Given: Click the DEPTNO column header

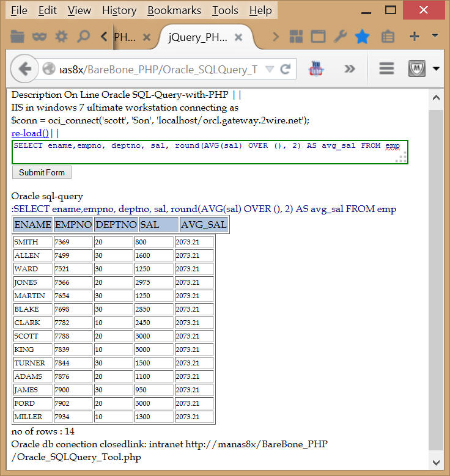Looking at the screenshot, I should [x=116, y=225].
